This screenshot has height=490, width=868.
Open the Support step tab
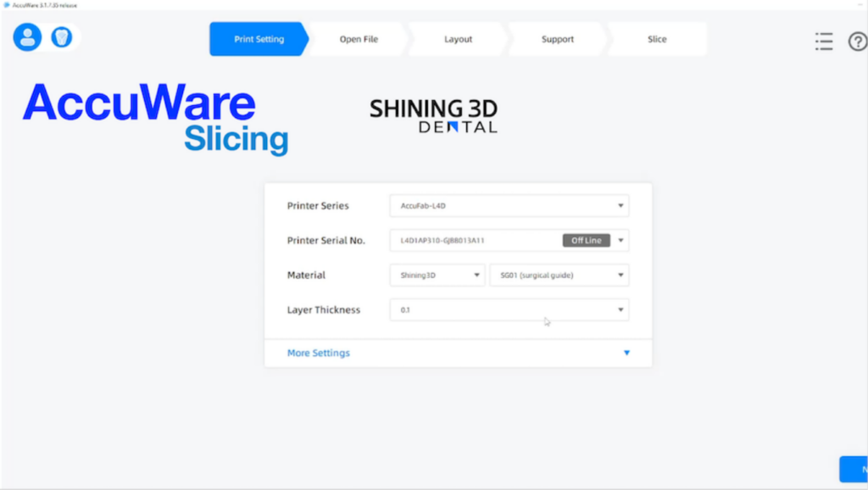(x=558, y=39)
